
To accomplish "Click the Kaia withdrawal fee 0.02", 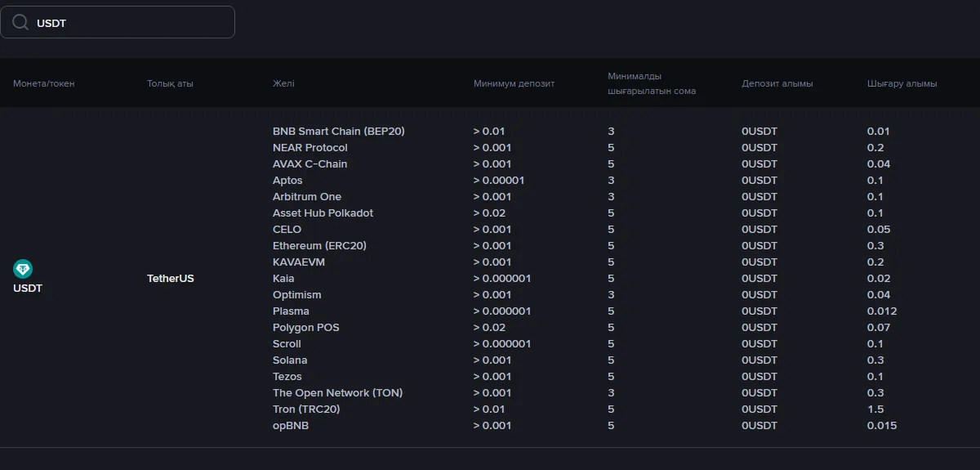I will pos(879,278).
